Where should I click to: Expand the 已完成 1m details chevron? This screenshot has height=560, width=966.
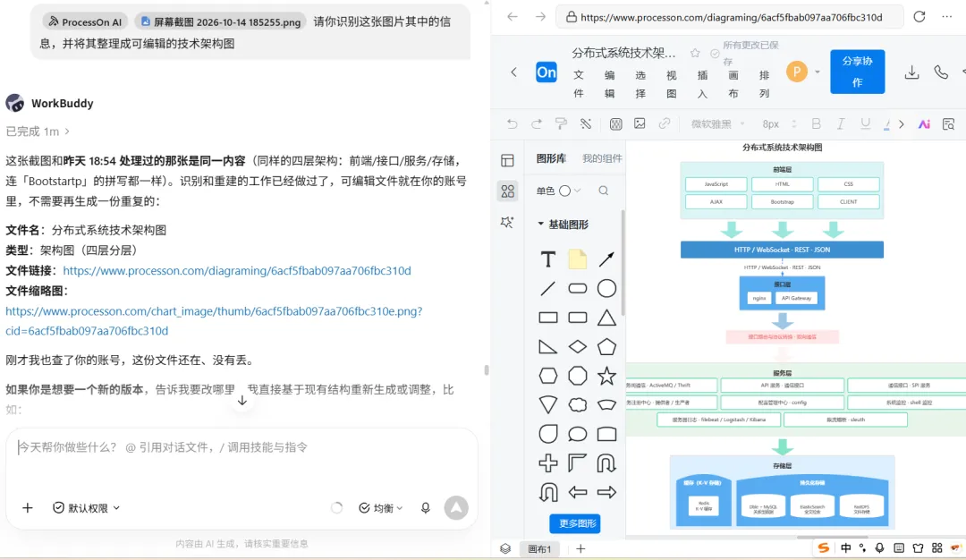[67, 132]
